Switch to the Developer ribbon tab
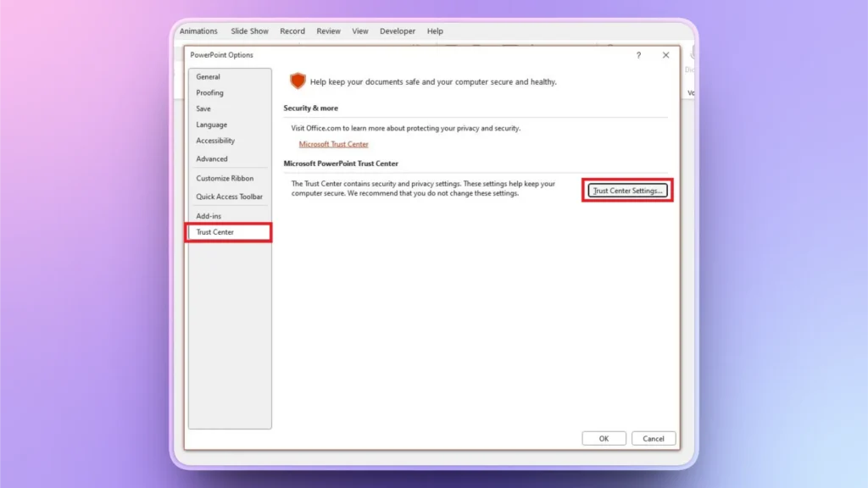The height and width of the screenshot is (488, 868). tap(397, 30)
